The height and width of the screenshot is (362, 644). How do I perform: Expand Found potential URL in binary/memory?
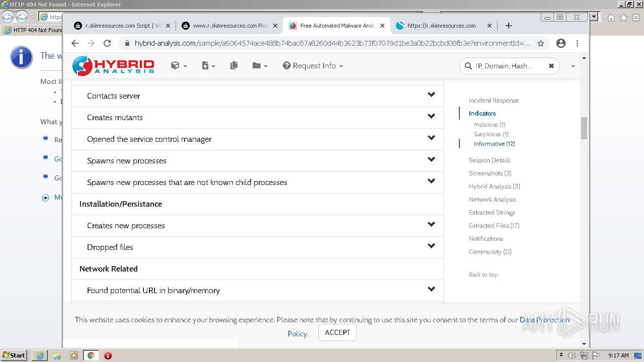point(258,291)
